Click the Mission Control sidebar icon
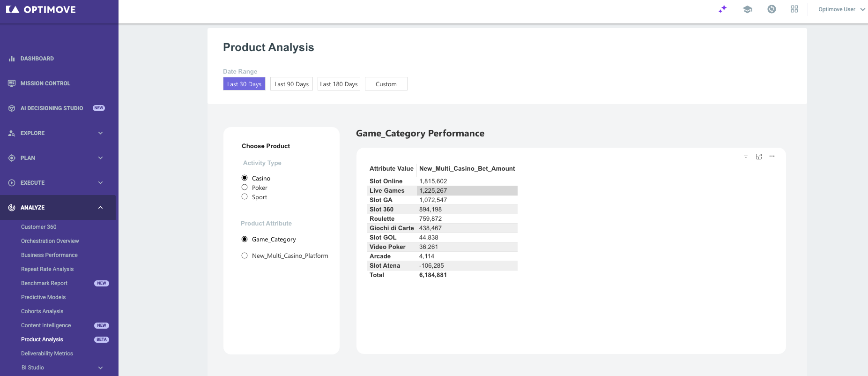 (12, 83)
